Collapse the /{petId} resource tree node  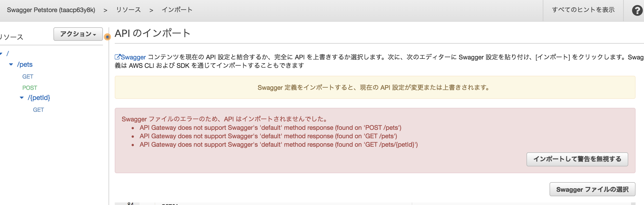point(22,98)
